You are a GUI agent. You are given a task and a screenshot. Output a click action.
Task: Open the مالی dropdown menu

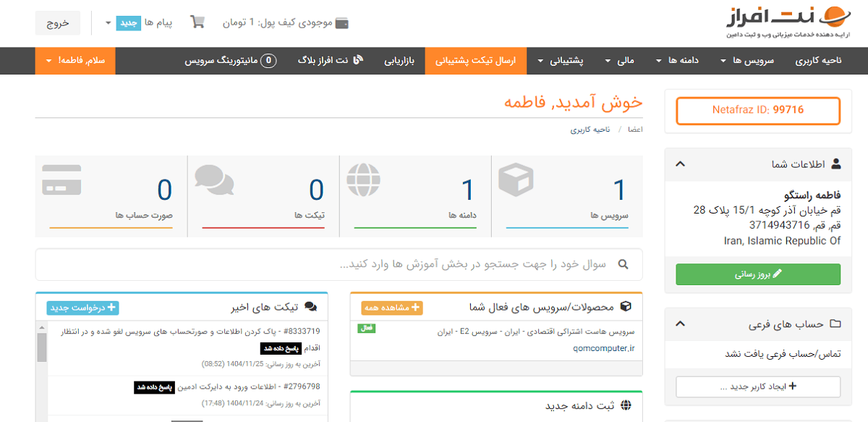tap(619, 61)
